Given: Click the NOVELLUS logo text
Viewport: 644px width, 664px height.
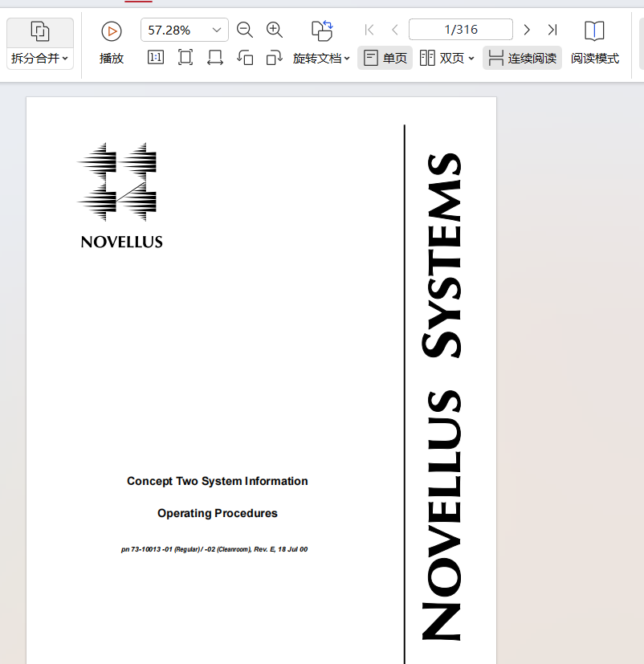Looking at the screenshot, I should pyautogui.click(x=121, y=242).
